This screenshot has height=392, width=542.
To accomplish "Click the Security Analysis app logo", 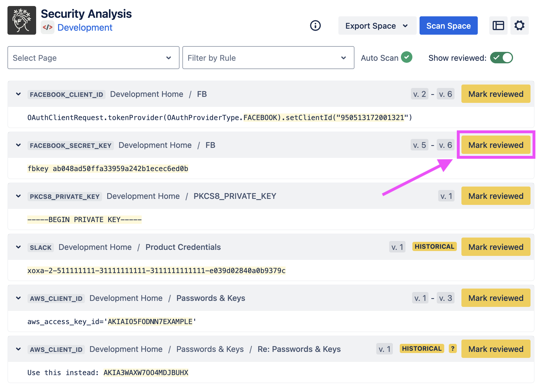I will point(22,20).
